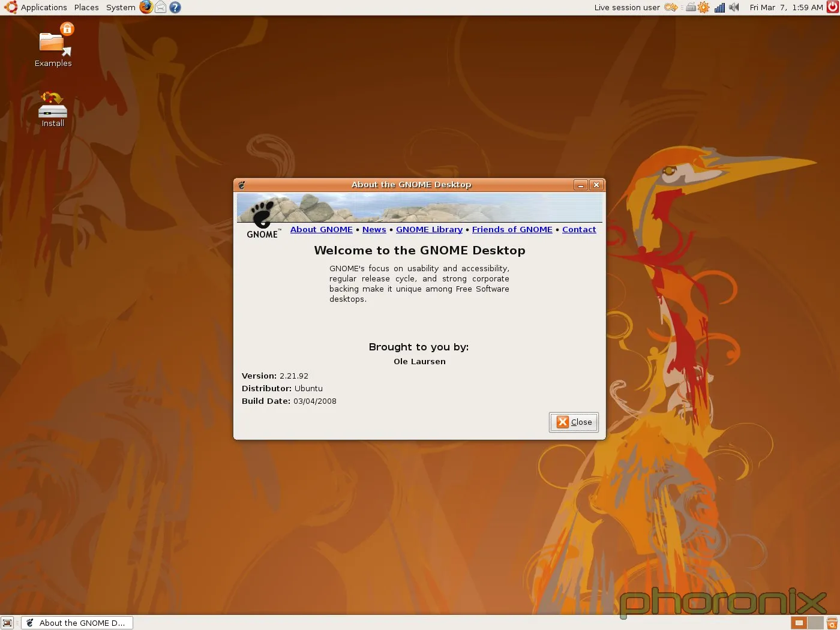Image resolution: width=840 pixels, height=630 pixels.
Task: Click the date and time clock
Action: click(x=786, y=7)
